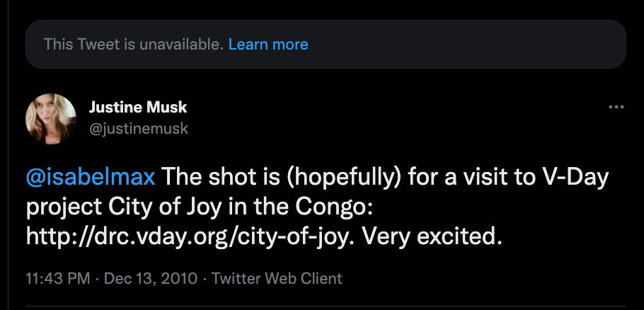Open the @isabelmax mention
This screenshot has width=644, height=310.
91,178
